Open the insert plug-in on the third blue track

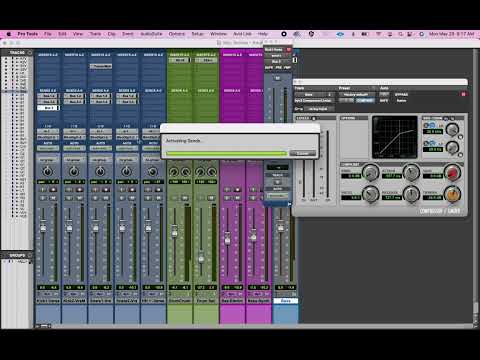100,66
